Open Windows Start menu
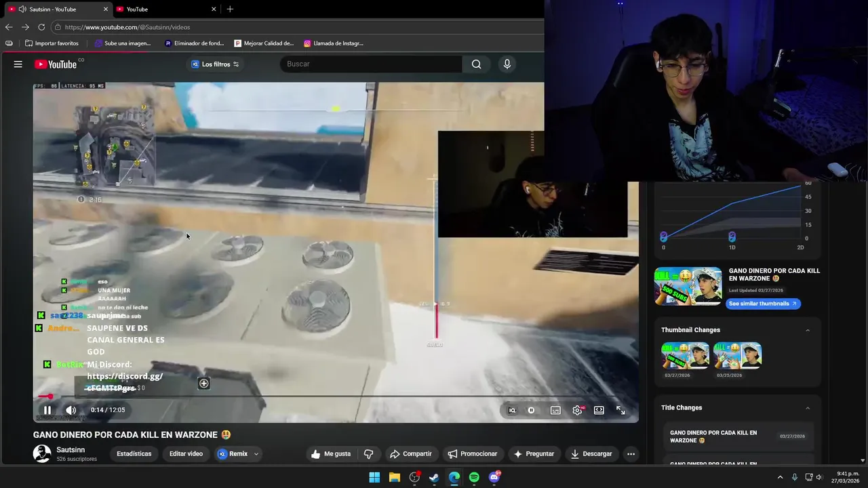 (x=374, y=477)
